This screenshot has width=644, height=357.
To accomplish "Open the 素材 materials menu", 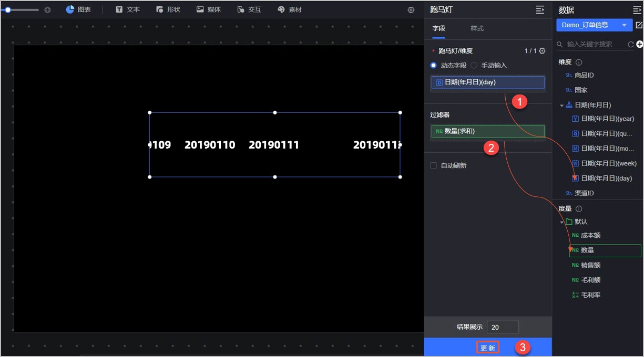I will click(289, 9).
